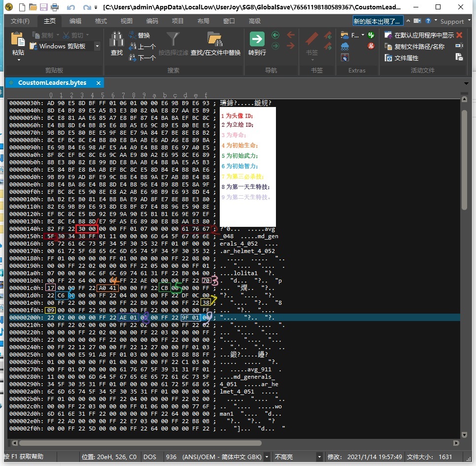The width and height of the screenshot is (476, 466).
Task: Undo the last action
Action: coord(71,7)
